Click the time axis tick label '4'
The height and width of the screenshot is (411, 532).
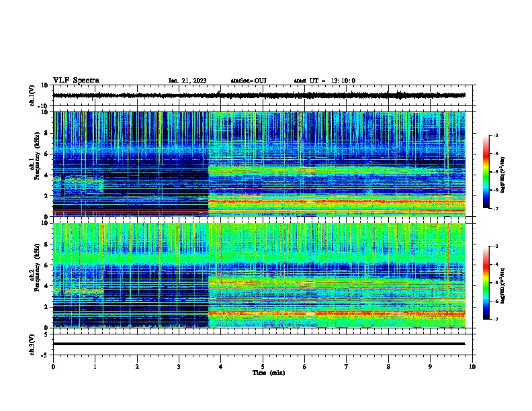click(220, 367)
